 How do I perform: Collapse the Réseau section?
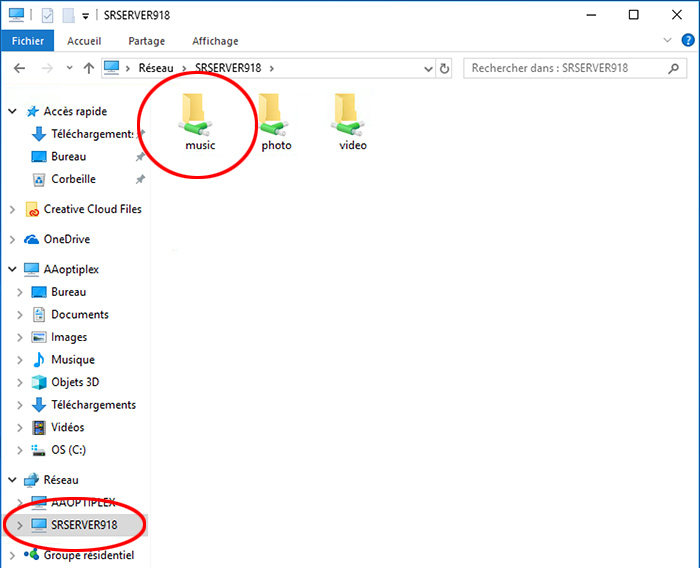click(x=12, y=480)
